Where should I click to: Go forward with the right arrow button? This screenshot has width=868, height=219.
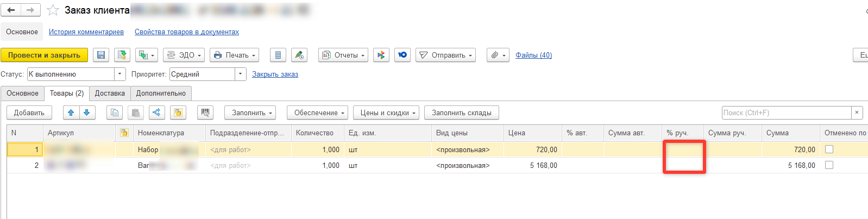[30, 10]
